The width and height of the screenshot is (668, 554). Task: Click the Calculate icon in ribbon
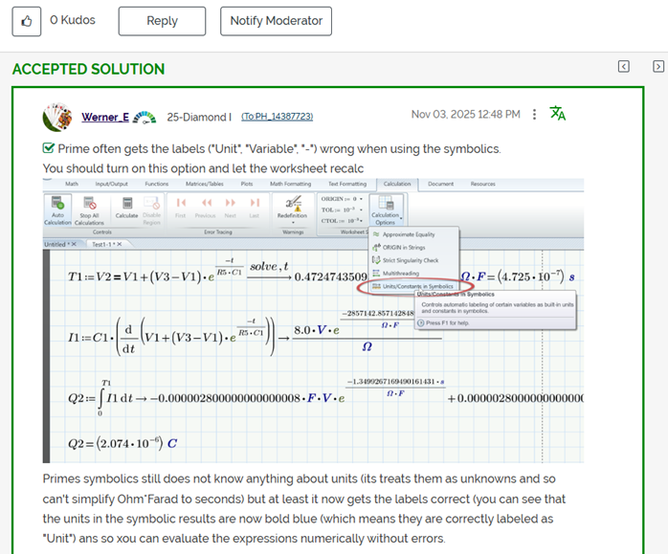point(127,207)
